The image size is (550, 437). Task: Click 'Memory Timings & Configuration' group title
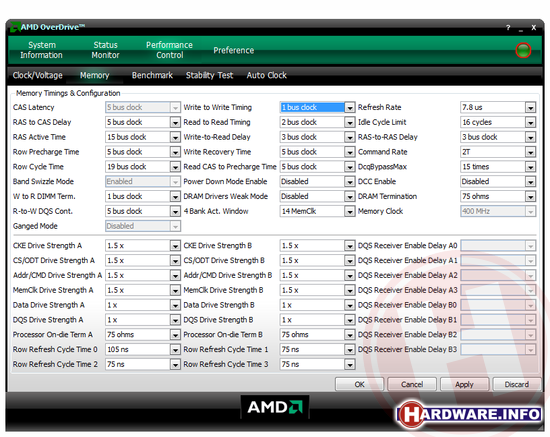68,93
